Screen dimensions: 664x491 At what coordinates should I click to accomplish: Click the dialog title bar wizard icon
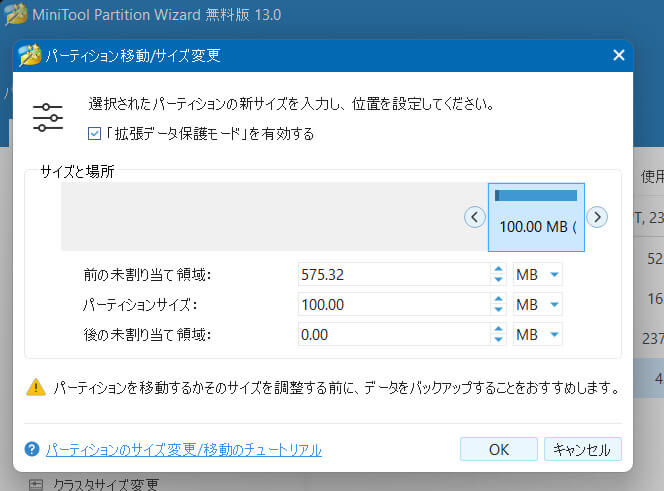click(x=30, y=55)
